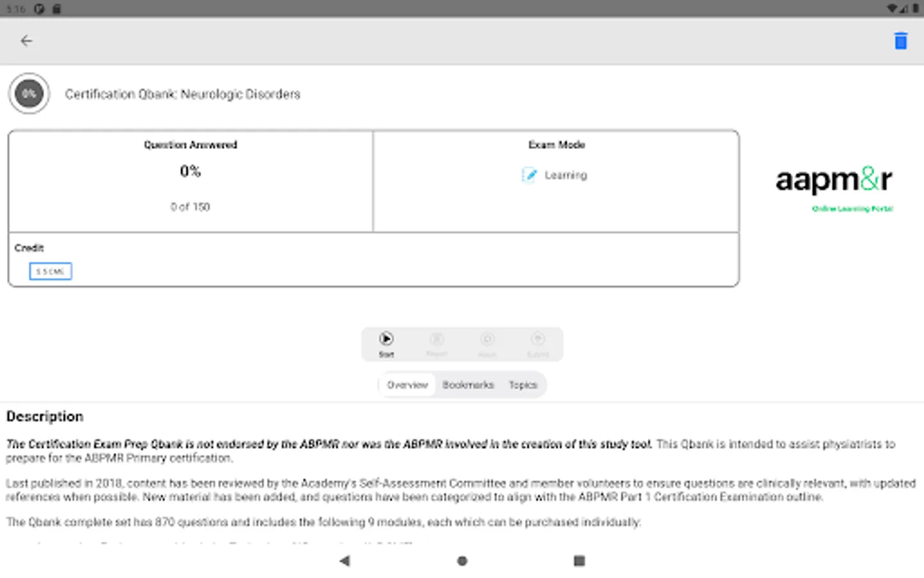Tap the Wi-Fi status bar icon
Screen dimensions: 924x578
click(x=893, y=9)
